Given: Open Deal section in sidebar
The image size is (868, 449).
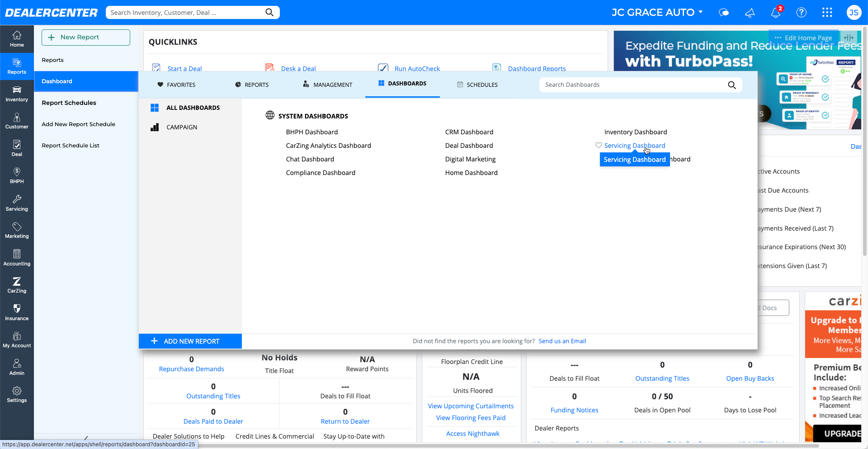Looking at the screenshot, I should point(17,148).
